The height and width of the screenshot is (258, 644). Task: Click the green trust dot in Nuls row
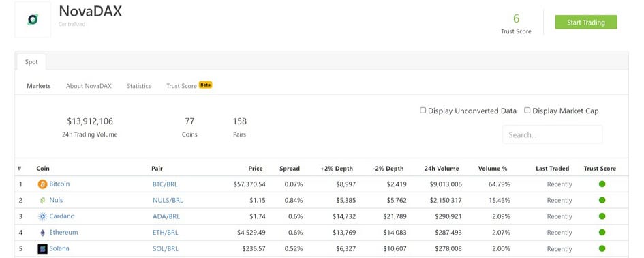pyautogui.click(x=602, y=200)
